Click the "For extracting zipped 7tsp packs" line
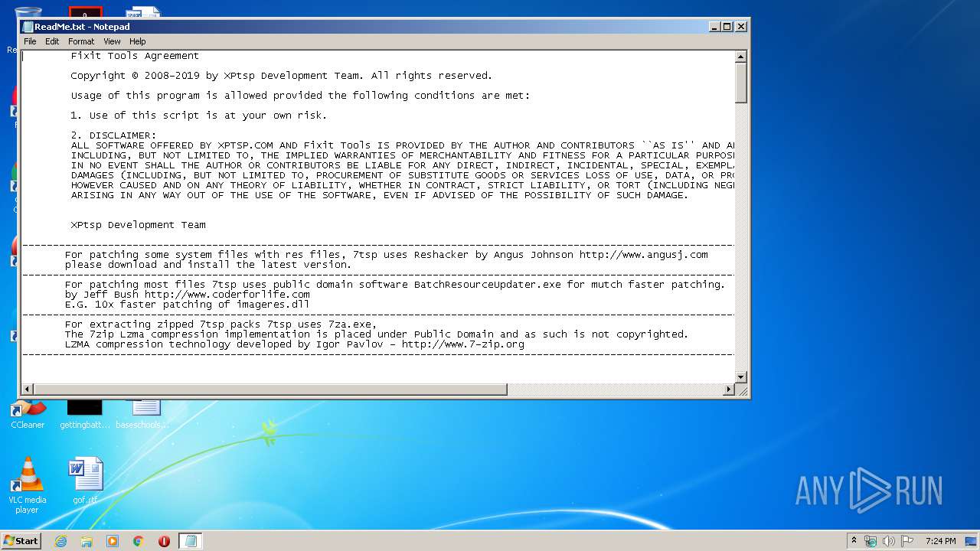 click(x=220, y=324)
